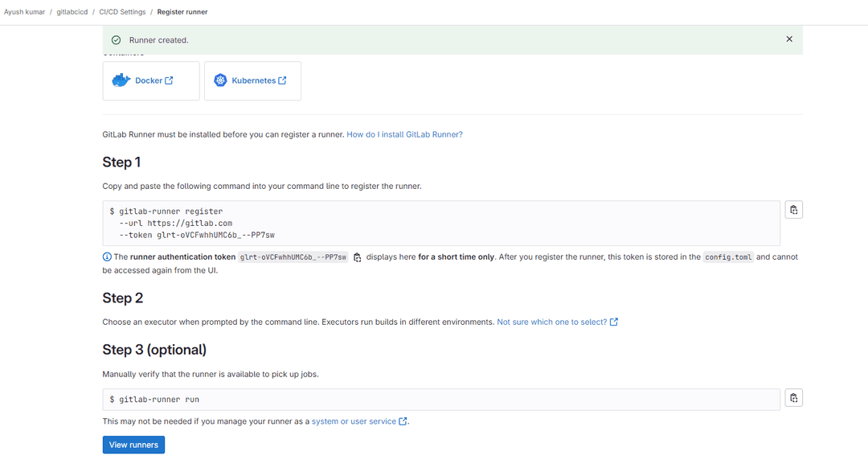Open the Docker link
Image resolution: width=868 pixels, height=468 pixels.
tap(154, 80)
